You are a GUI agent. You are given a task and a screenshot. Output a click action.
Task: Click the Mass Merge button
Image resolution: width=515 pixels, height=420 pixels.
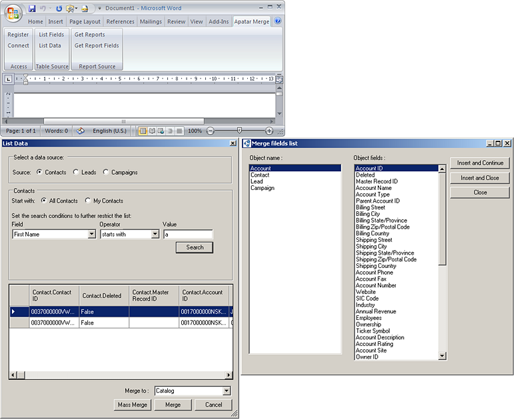click(133, 405)
